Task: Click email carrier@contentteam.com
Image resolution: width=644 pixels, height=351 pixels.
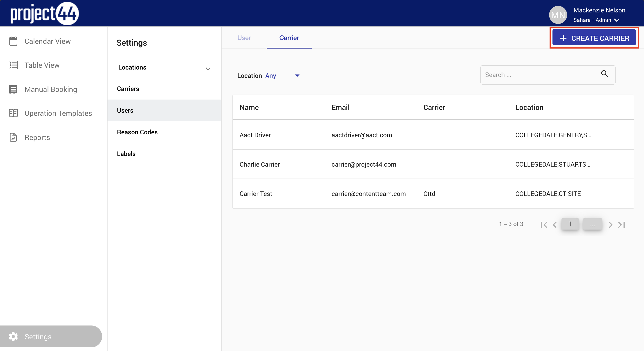Action: click(369, 193)
